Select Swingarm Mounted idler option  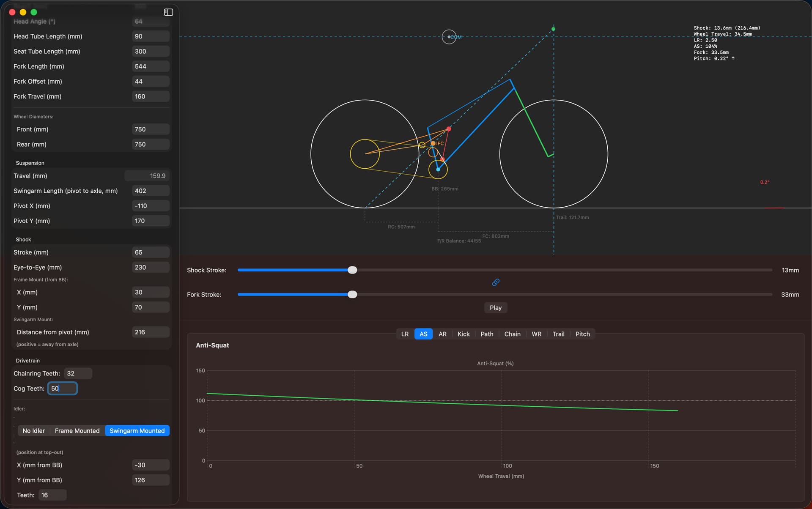[x=137, y=431]
